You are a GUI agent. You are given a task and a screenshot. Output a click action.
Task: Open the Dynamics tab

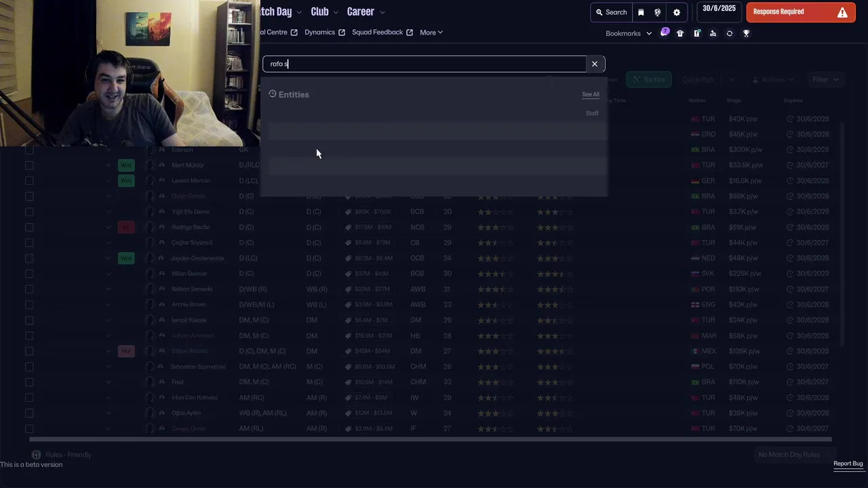[x=319, y=33]
